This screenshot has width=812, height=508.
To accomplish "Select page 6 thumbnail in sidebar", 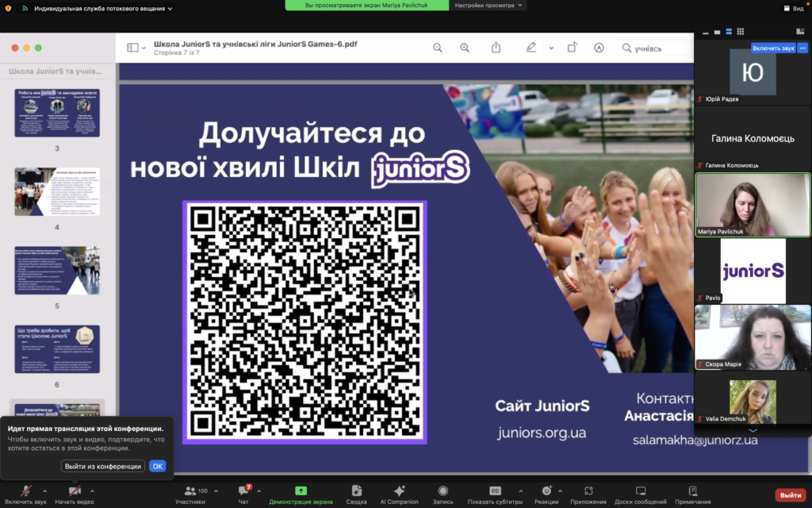I will 57,349.
